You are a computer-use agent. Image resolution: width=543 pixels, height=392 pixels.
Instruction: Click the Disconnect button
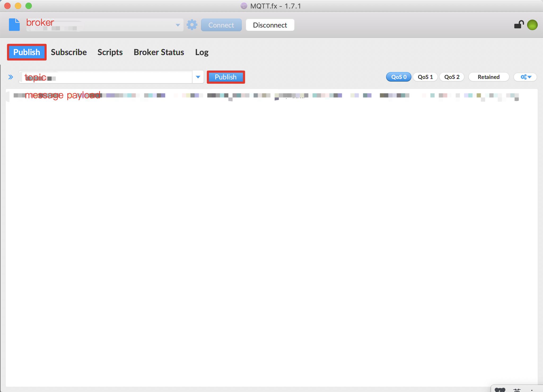coord(270,24)
